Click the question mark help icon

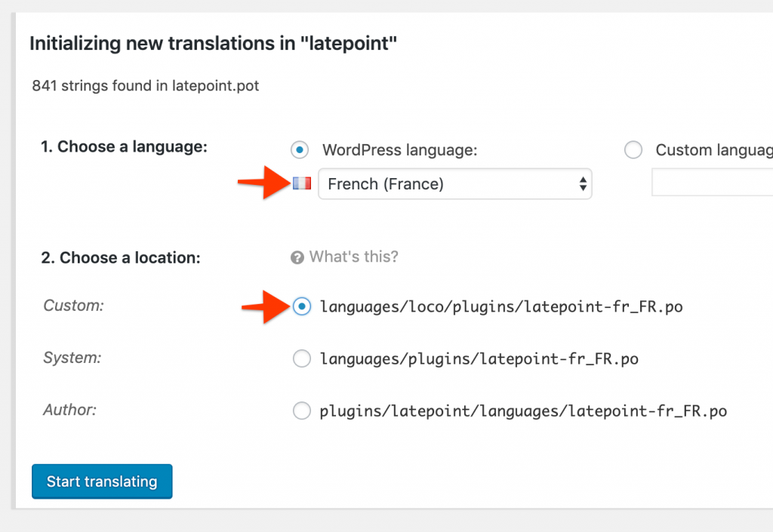tap(297, 257)
